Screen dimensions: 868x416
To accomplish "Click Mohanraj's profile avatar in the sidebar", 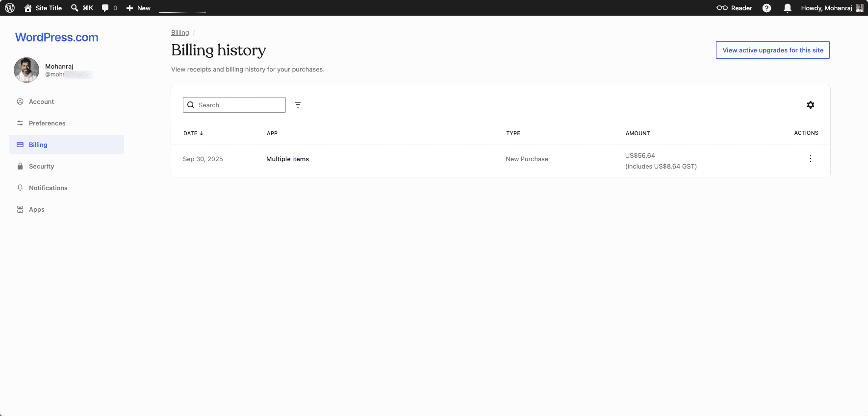I will (x=26, y=70).
